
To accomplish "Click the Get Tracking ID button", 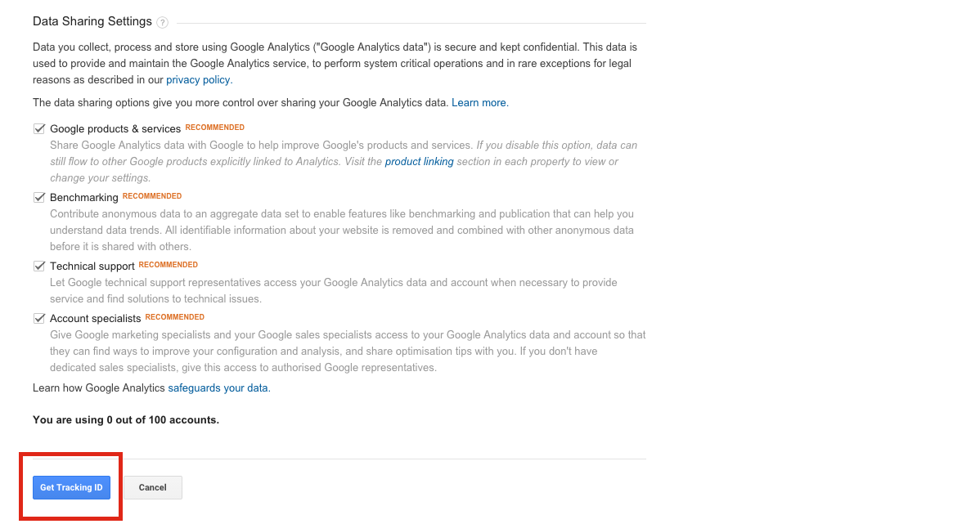I will click(x=71, y=488).
